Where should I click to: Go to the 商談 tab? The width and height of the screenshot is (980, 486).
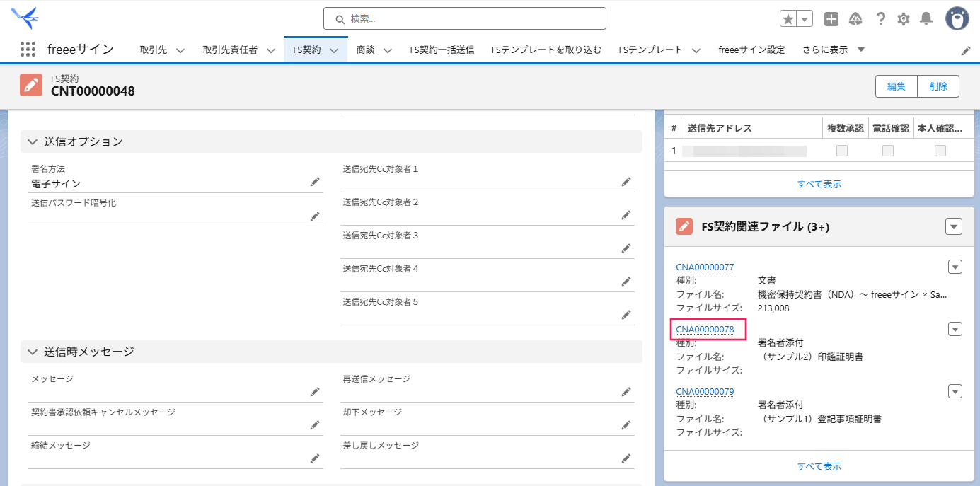click(366, 50)
